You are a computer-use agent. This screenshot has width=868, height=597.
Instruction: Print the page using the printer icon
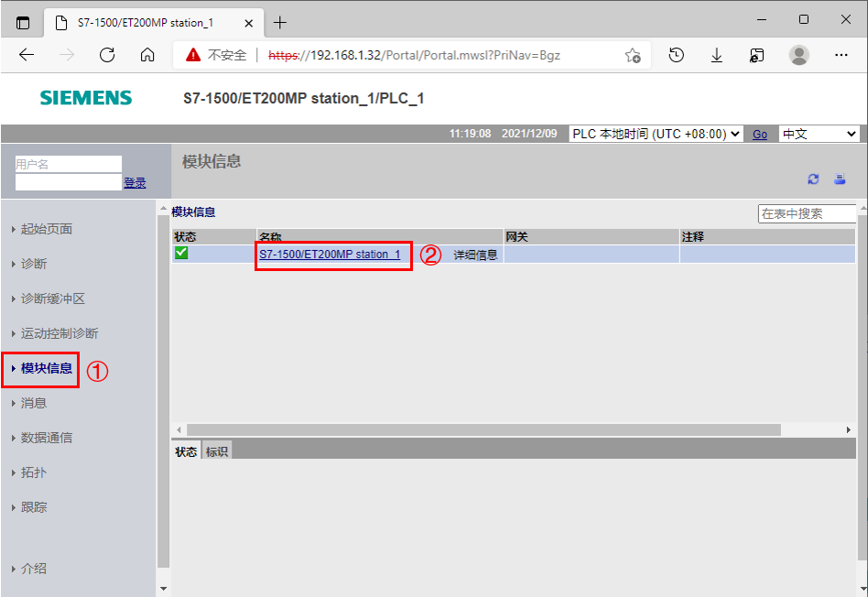pos(840,179)
